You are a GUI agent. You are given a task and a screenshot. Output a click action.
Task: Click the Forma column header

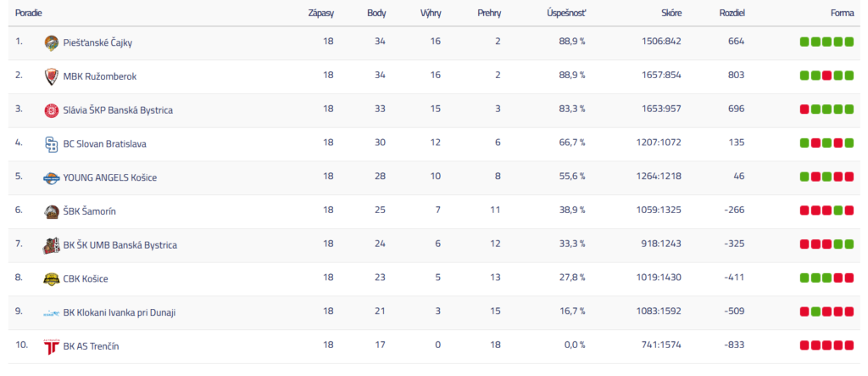pos(842,14)
